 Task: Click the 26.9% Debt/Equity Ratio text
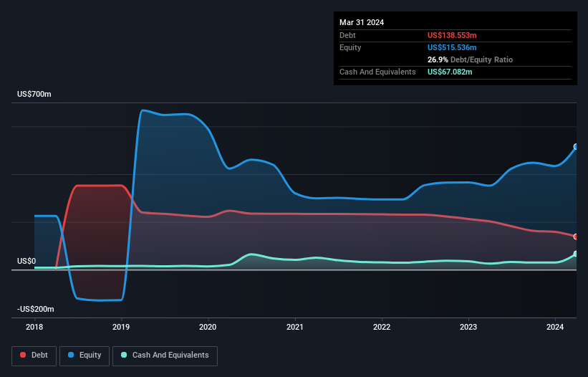pyautogui.click(x=471, y=59)
